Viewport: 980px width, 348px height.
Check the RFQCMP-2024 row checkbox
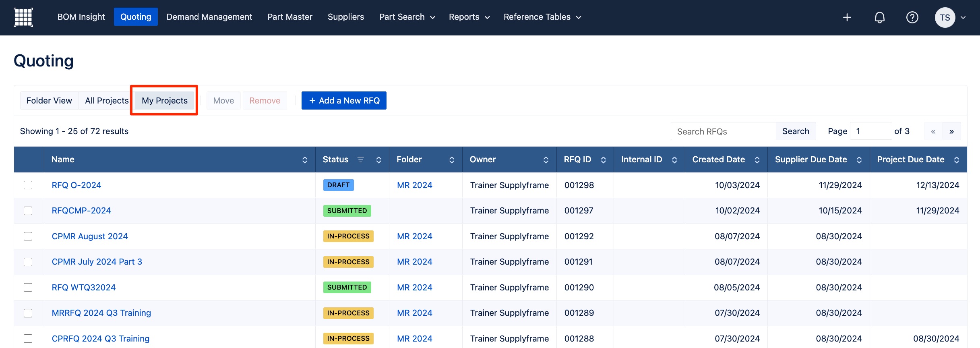tap(28, 211)
